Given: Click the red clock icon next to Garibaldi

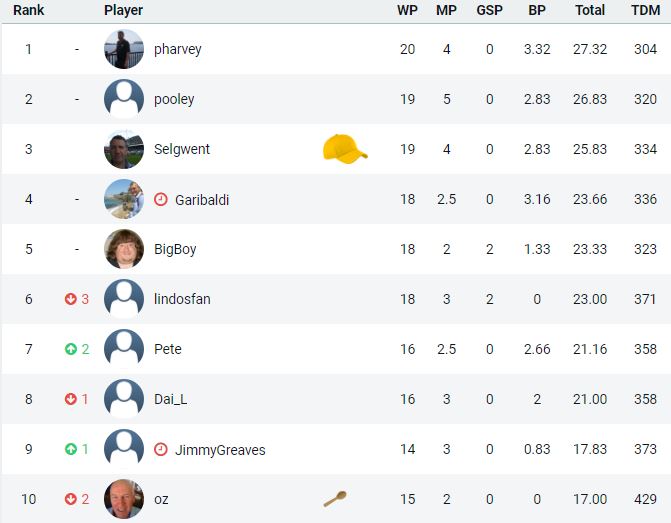Looking at the screenshot, I should [160, 199].
